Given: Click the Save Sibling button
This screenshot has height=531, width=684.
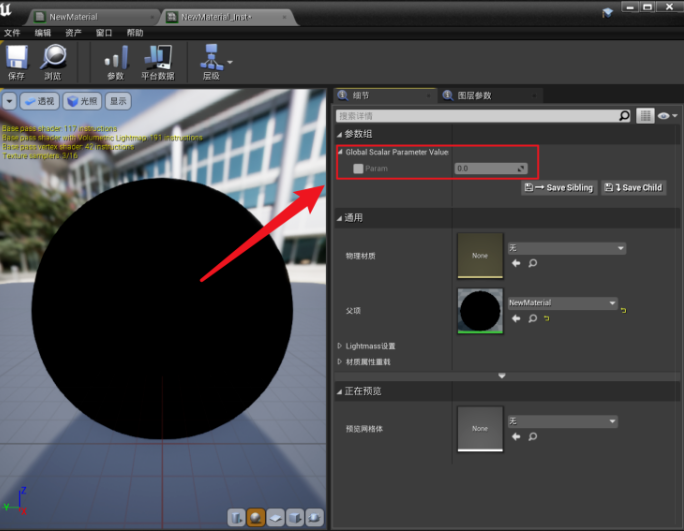Looking at the screenshot, I should click(559, 188).
